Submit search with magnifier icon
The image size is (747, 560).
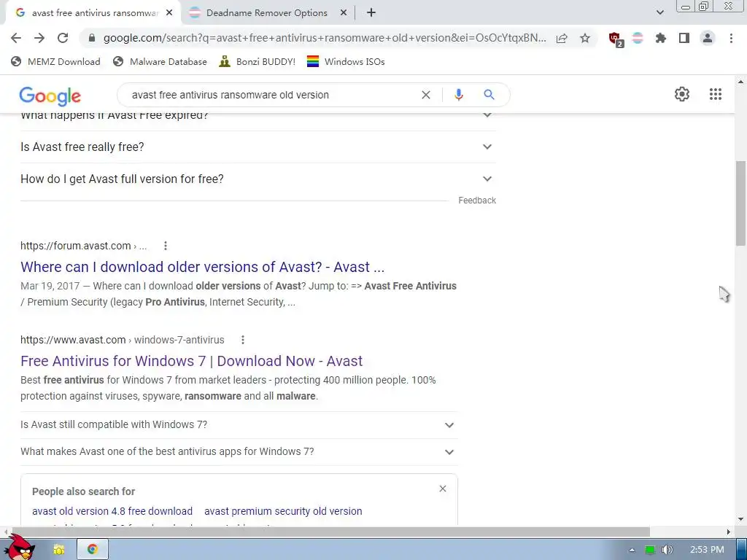[489, 95]
